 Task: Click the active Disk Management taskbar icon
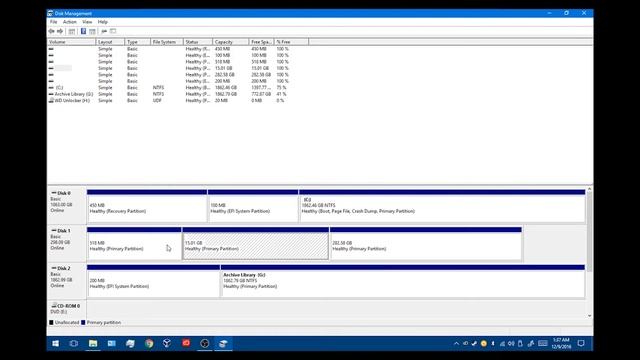click(x=223, y=344)
